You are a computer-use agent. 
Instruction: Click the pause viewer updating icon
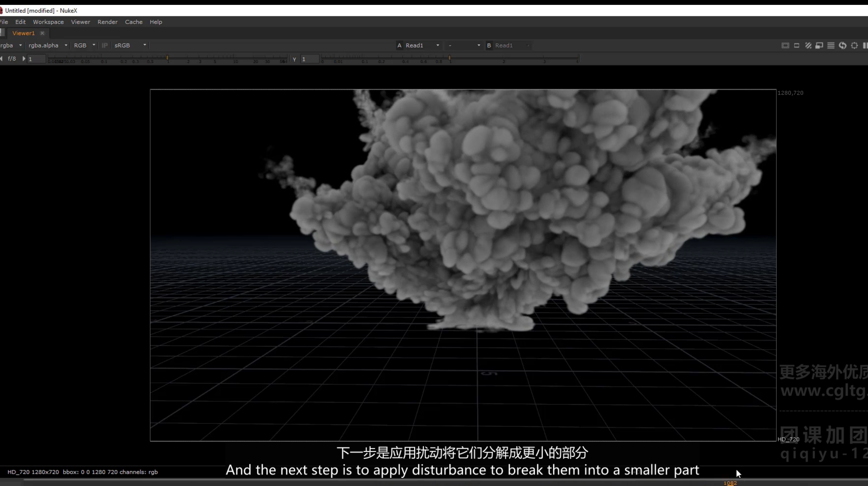865,45
